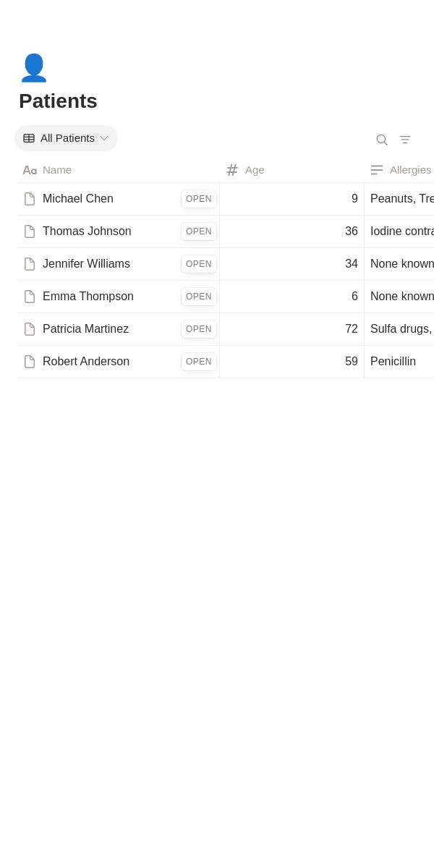Select Robert Anderson's Penicillin allergy cell

[399, 362]
